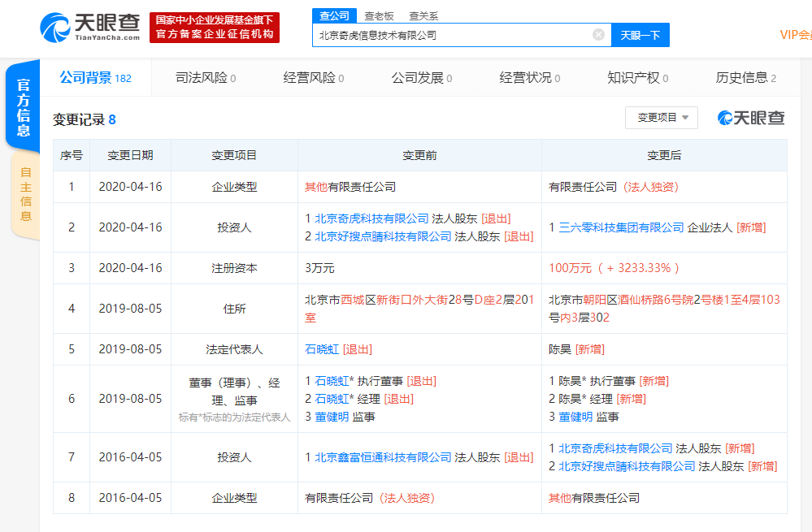Viewport: 812px width, 532px height.
Task: Click the red national SME fund badge
Action: point(215,27)
